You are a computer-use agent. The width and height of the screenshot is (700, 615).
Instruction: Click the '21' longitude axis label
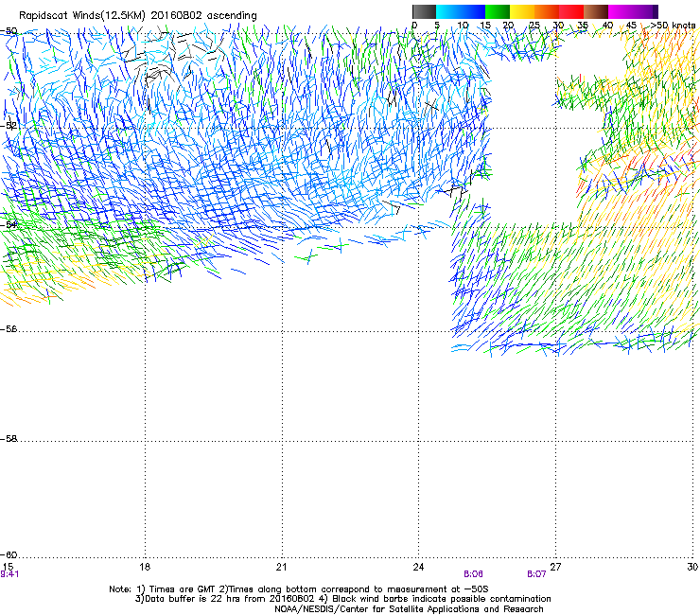pos(281,567)
